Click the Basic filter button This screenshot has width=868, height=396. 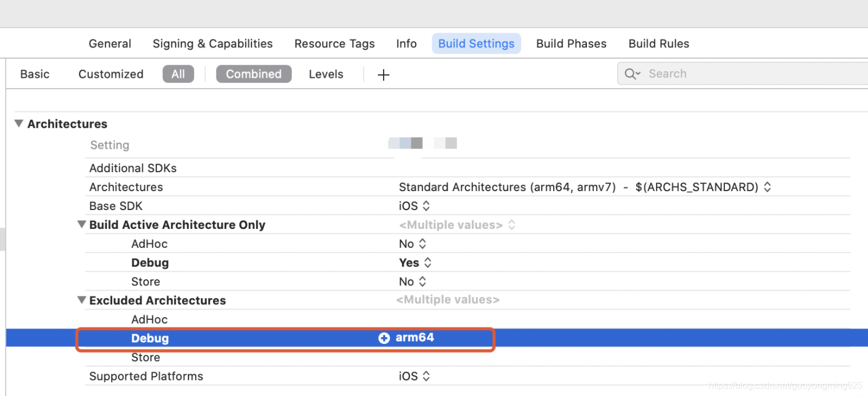35,73
